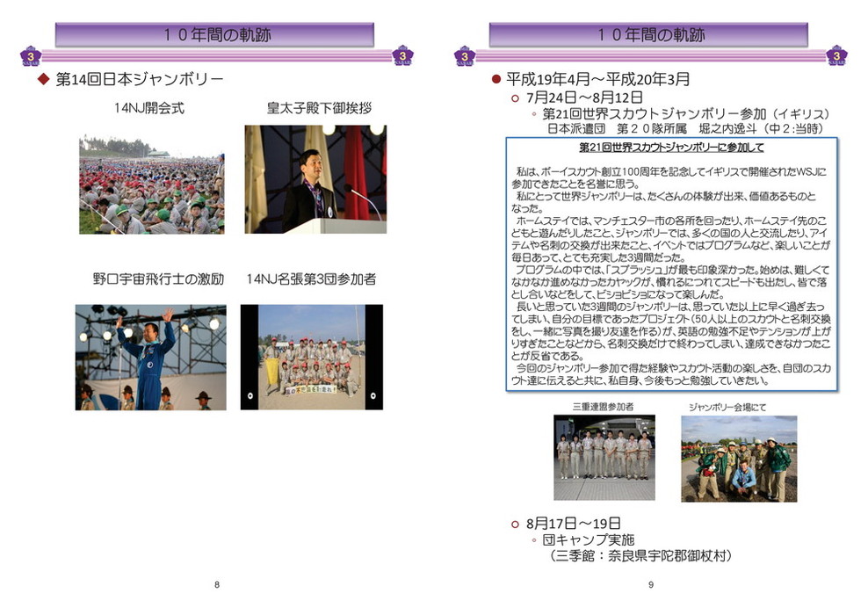Click the page number 8 footer
The width and height of the screenshot is (868, 615).
(217, 585)
